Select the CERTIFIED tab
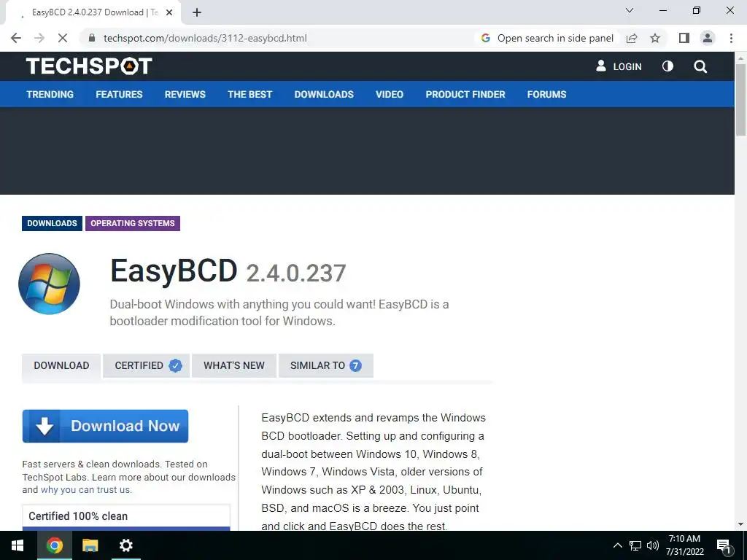The image size is (747, 560). pyautogui.click(x=146, y=366)
